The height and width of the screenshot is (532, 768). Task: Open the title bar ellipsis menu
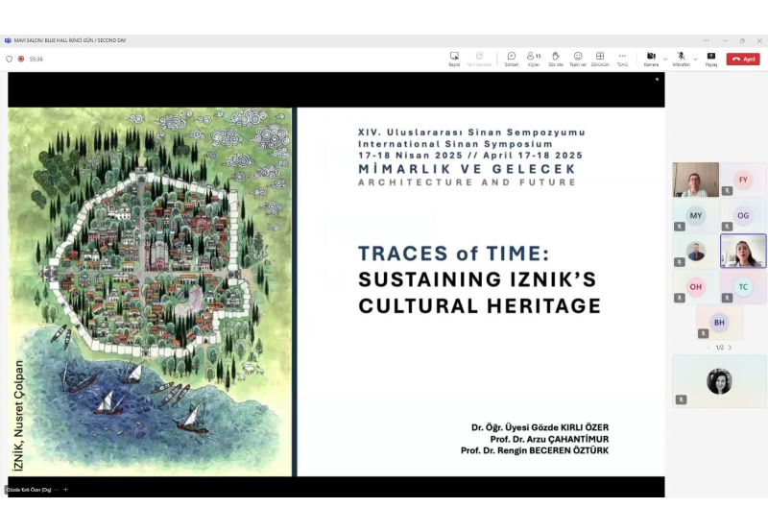click(706, 40)
